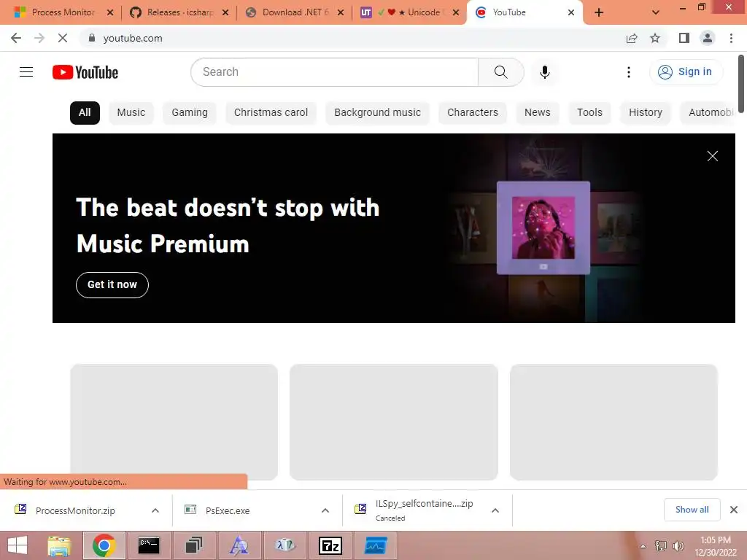Show hidden system tray icons
Image resolution: width=747 pixels, height=560 pixels.
(x=643, y=546)
